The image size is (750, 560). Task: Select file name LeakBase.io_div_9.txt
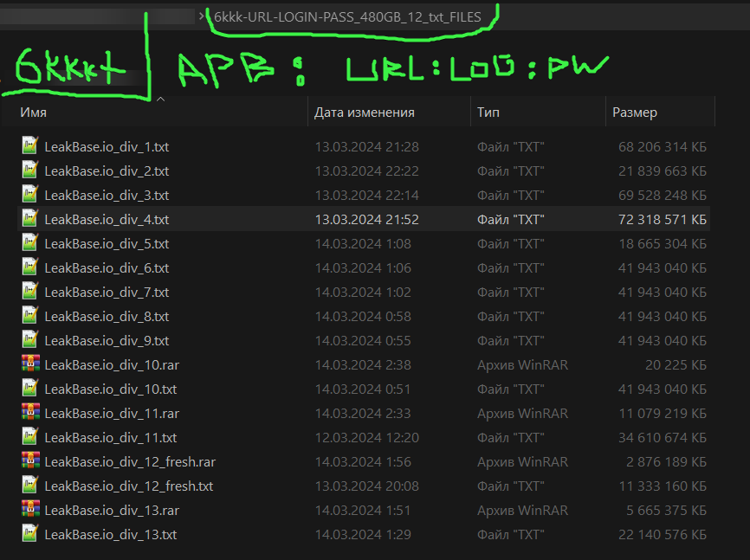(107, 340)
